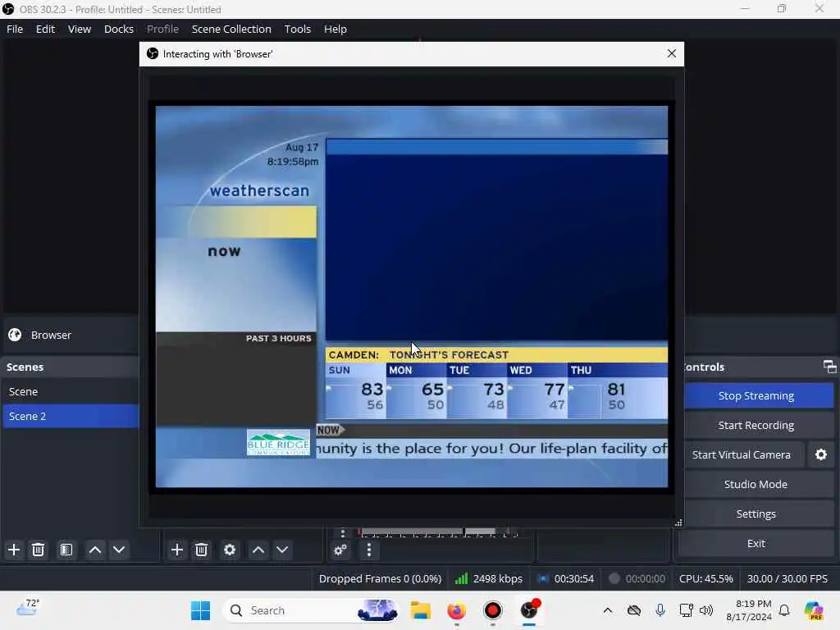The height and width of the screenshot is (630, 840).
Task: Move scene down with arrow
Action: point(119,550)
